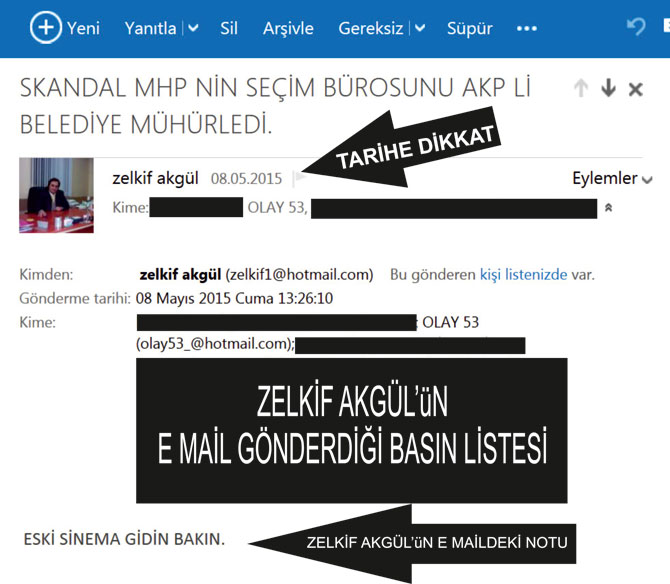Click the Yanıtla reply button

(x=150, y=29)
